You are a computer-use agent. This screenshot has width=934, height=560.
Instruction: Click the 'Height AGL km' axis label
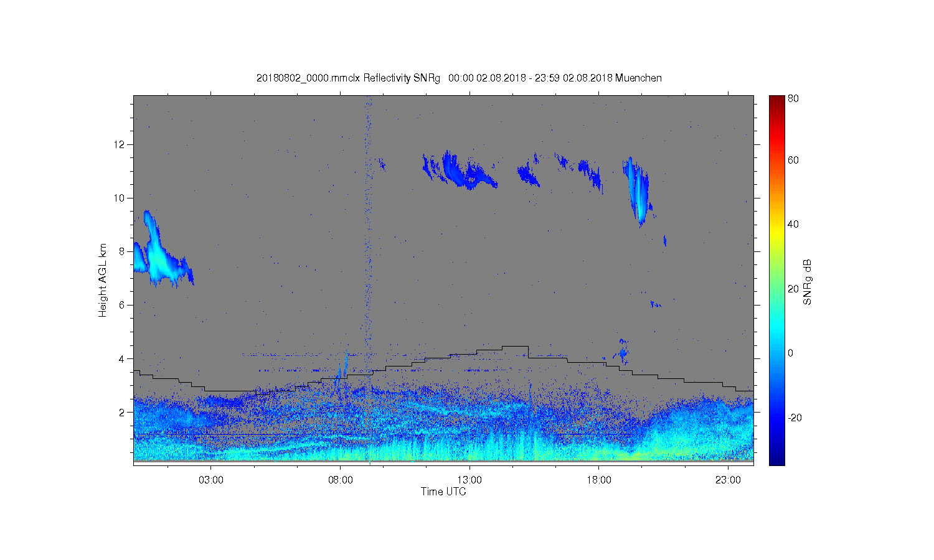103,280
